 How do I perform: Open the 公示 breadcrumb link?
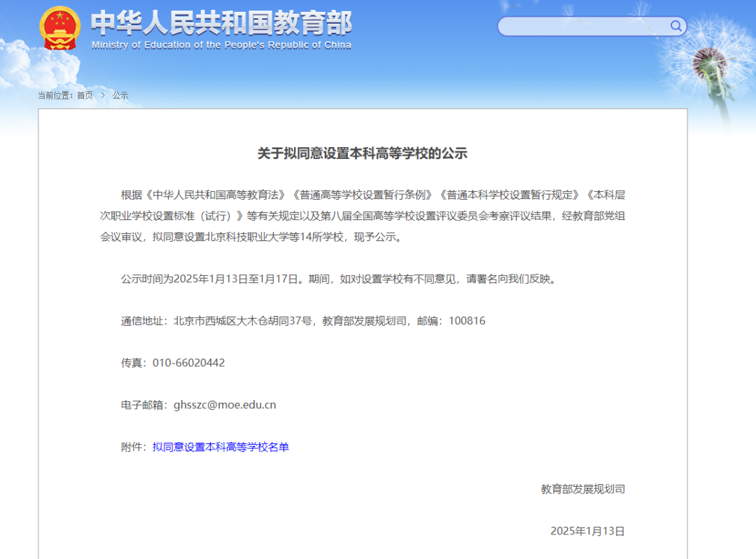point(120,95)
